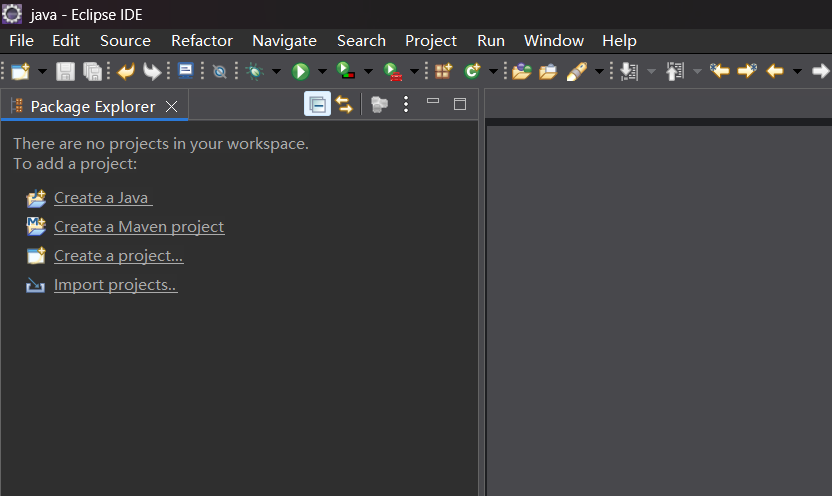
Task: Expand the Run dropdown arrow
Action: 322,71
